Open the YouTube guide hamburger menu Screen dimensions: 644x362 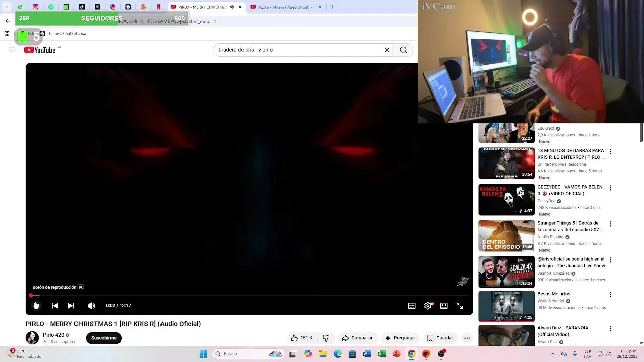pyautogui.click(x=12, y=50)
